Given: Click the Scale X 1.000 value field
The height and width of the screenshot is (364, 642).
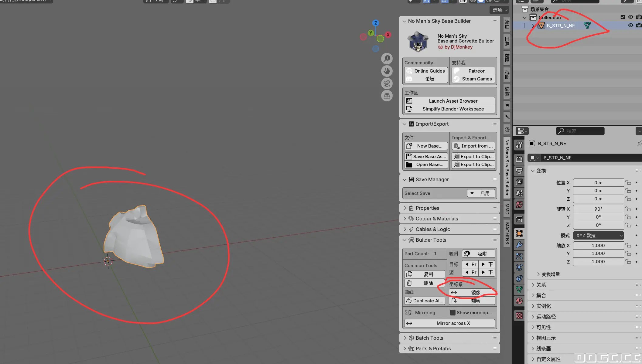Looking at the screenshot, I should coord(598,246).
